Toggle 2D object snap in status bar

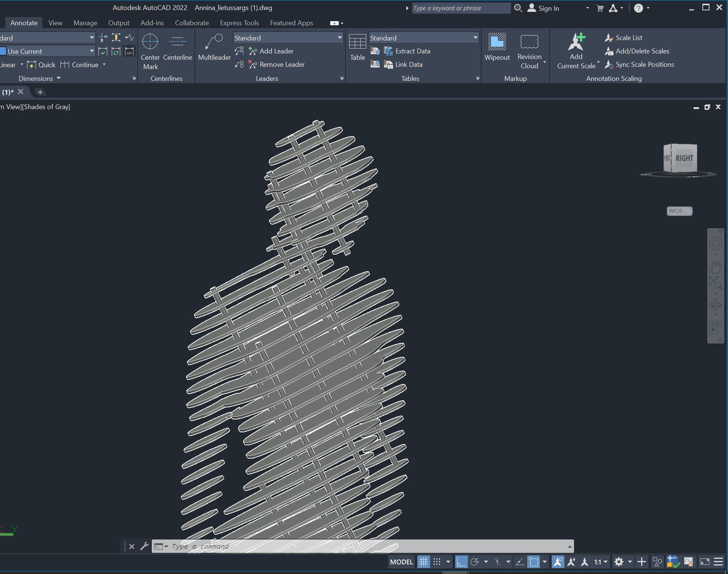pos(534,562)
